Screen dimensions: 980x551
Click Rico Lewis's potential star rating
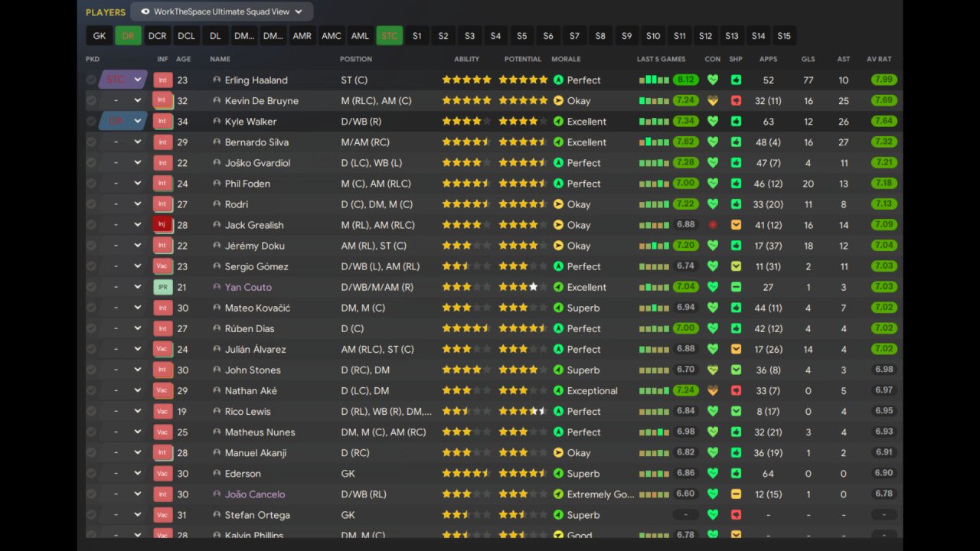pyautogui.click(x=523, y=411)
